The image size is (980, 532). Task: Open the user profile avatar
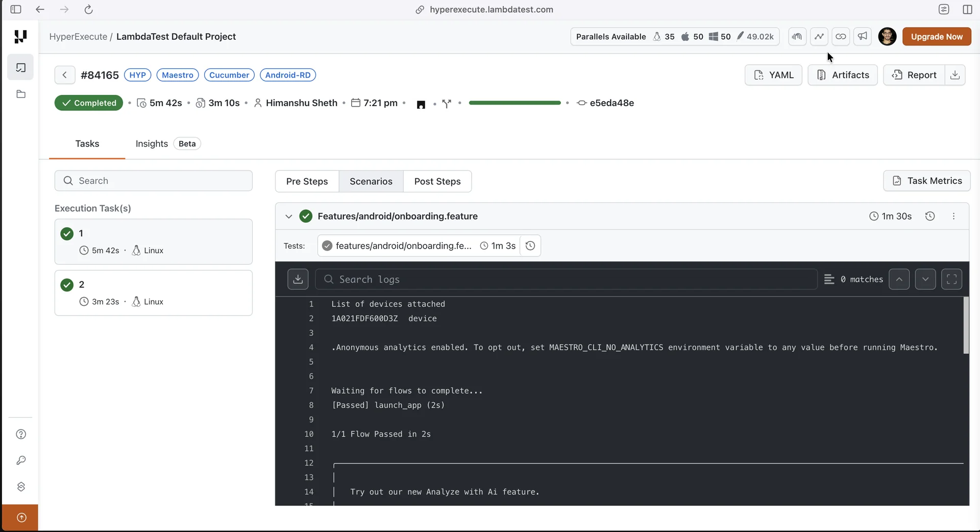click(x=887, y=36)
